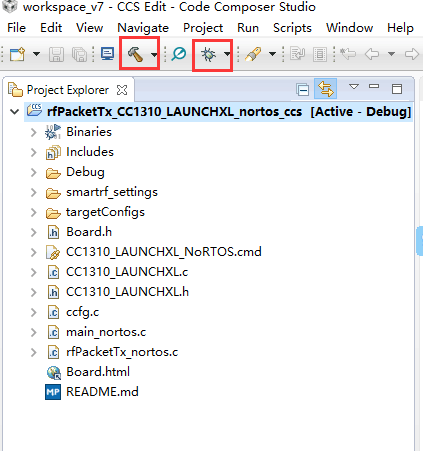Close the Project Explorer tab
The image size is (423, 451).
pos(122,90)
